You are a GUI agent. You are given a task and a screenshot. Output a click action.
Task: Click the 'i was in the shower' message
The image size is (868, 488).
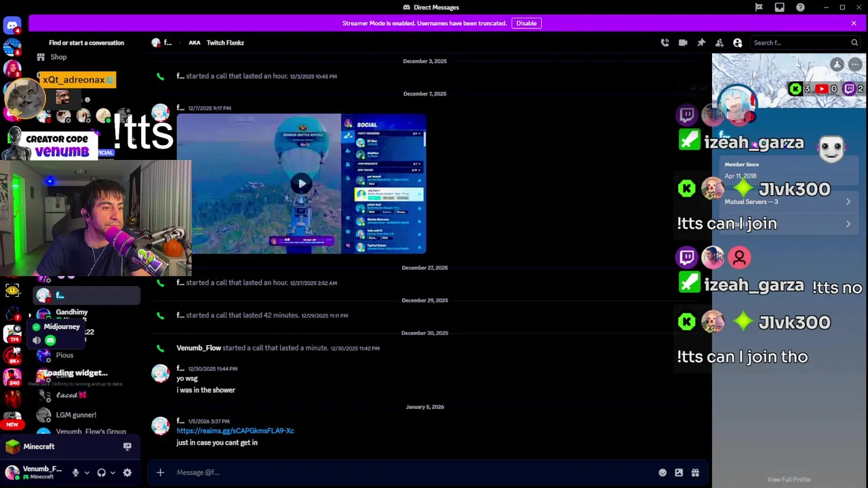(205, 390)
